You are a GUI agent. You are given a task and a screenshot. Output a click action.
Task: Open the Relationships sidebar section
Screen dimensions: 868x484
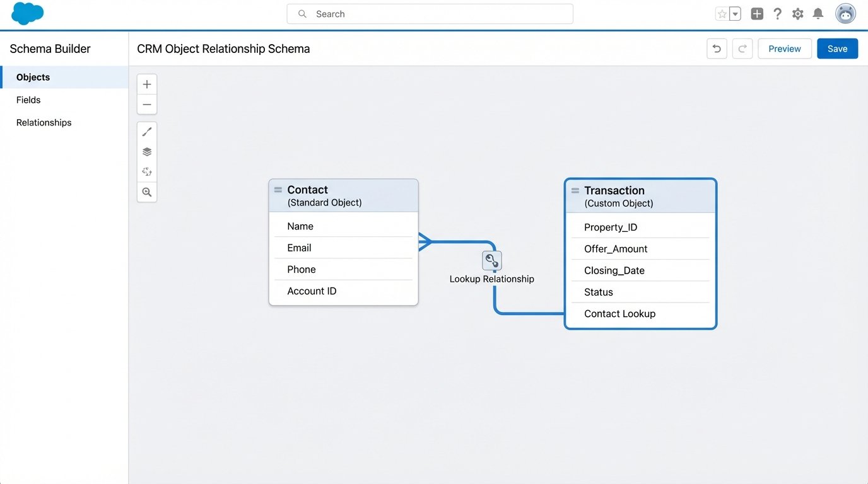click(44, 122)
